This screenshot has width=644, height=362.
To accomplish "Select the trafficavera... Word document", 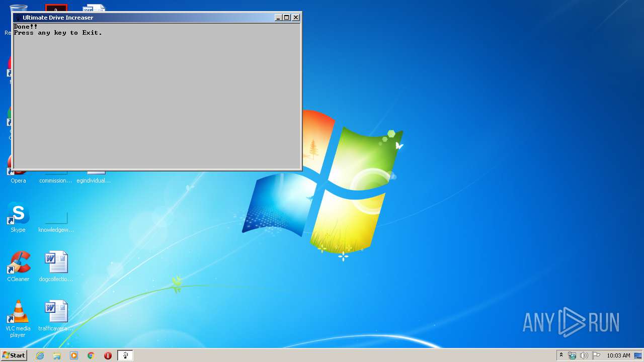I will click(56, 316).
